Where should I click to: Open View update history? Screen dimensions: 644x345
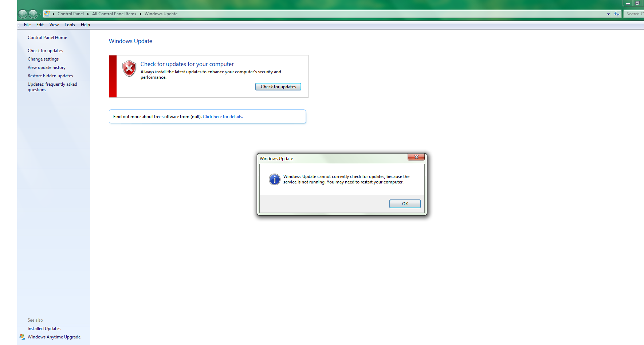click(47, 67)
